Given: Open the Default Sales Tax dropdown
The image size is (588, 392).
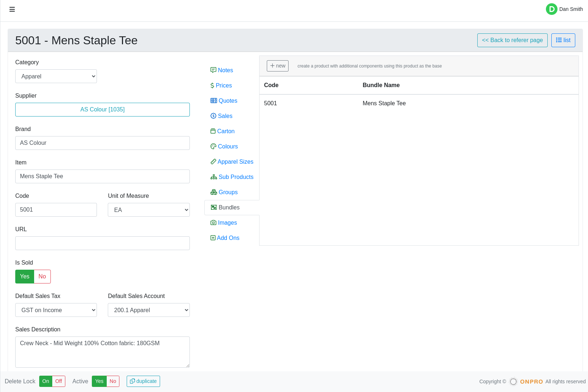Looking at the screenshot, I should click(56, 310).
